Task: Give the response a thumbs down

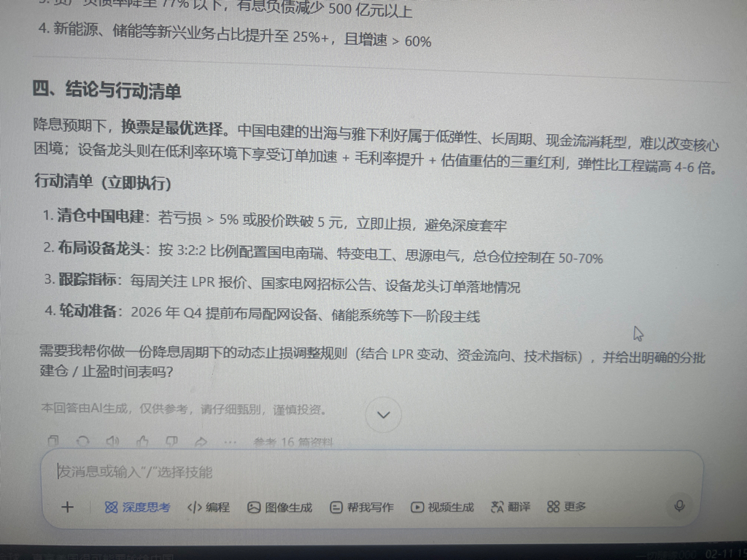Action: point(171,442)
